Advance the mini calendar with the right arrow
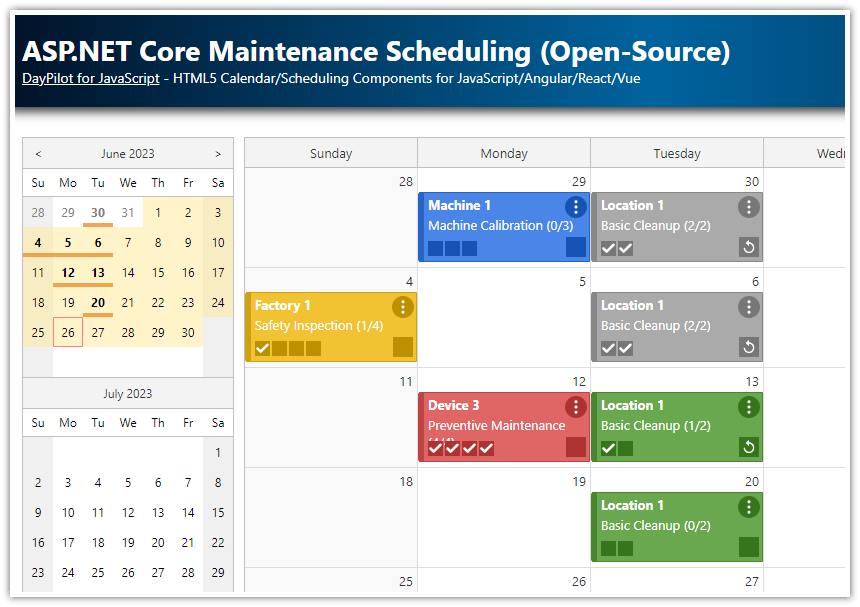This screenshot has height=607, width=860. pos(218,153)
